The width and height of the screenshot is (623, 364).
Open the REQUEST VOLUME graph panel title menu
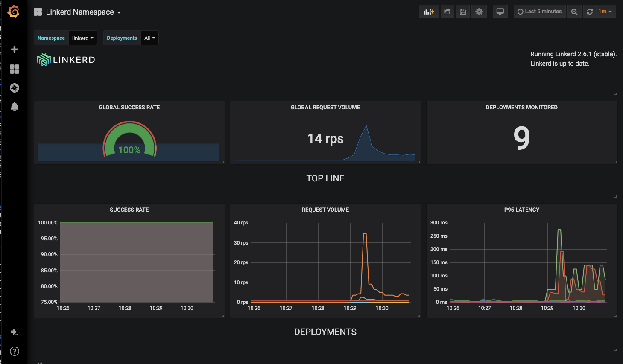pyautogui.click(x=325, y=210)
